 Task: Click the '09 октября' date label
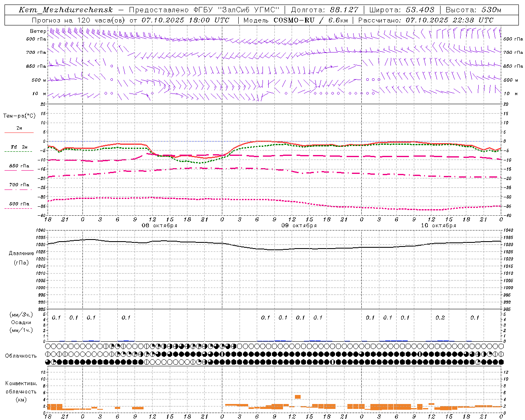299,226
